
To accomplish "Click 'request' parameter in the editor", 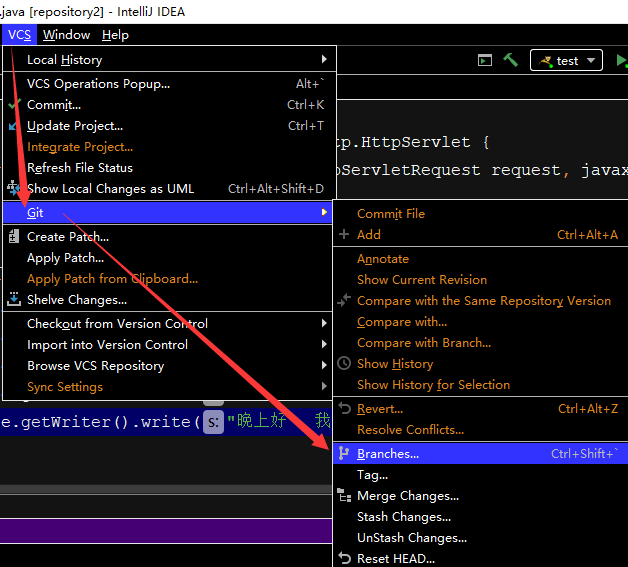I will 526,170.
